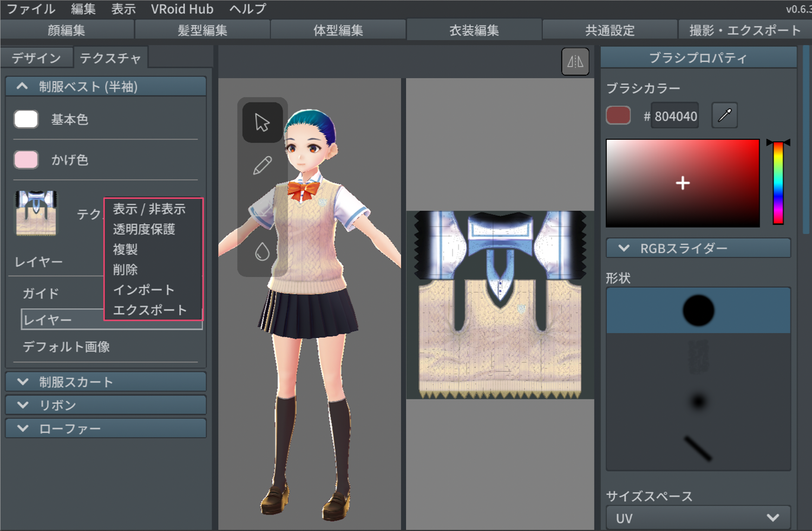Image resolution: width=812 pixels, height=531 pixels.
Task: Choose the diagonal line brush shape
Action: coord(698,448)
